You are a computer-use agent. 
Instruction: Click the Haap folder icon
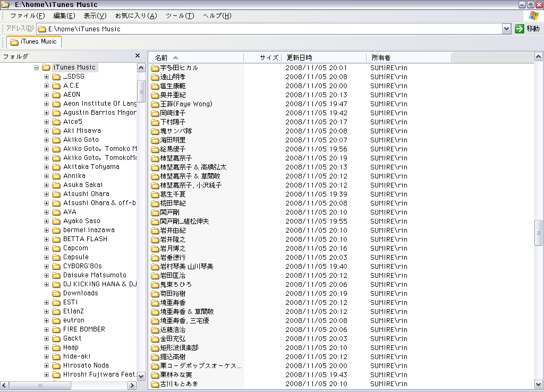click(56, 347)
